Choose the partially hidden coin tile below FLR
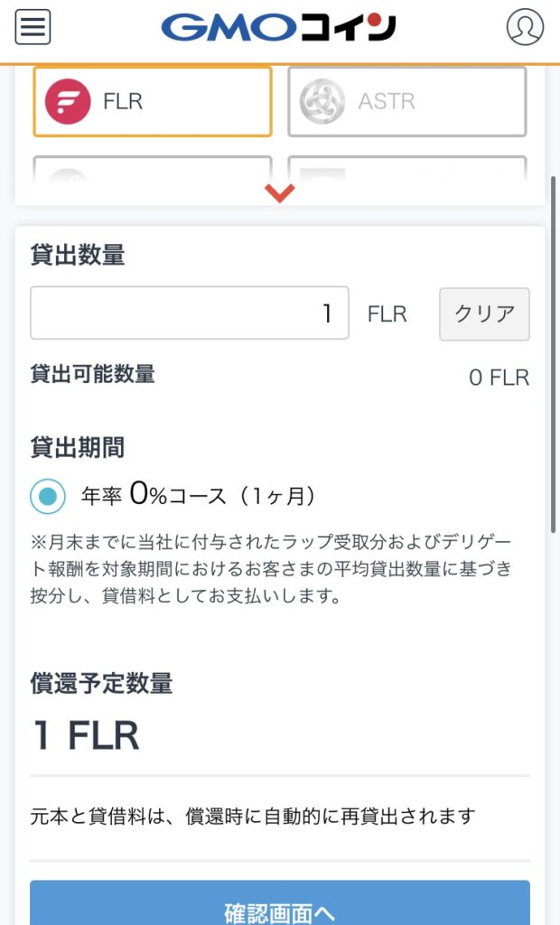The image size is (560, 925). [x=152, y=172]
